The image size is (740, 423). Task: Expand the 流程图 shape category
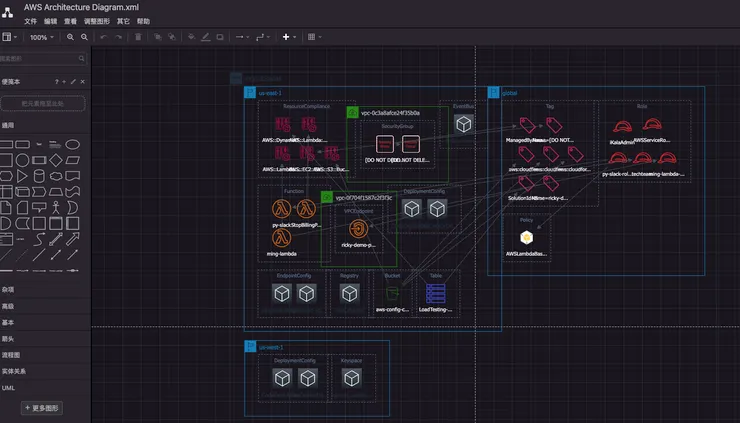click(9, 354)
